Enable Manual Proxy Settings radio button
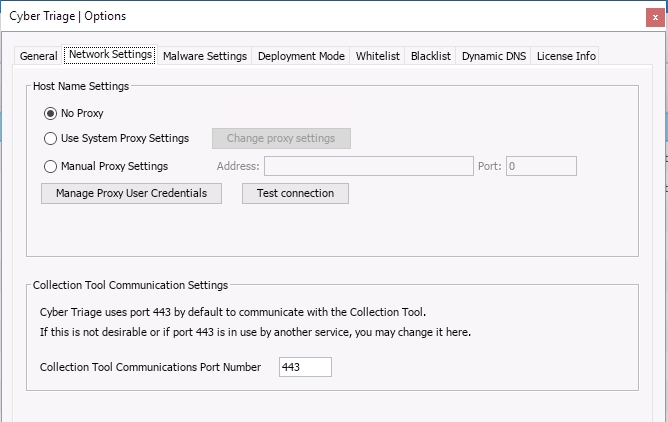 50,166
